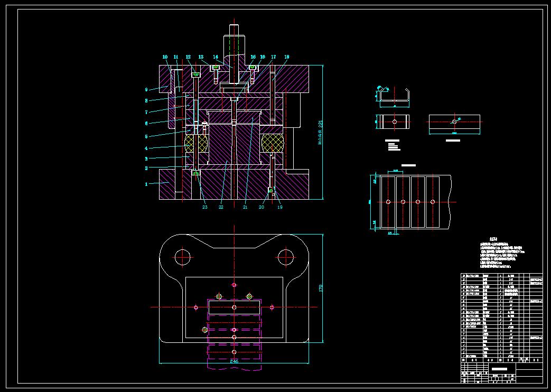Select part callout number 18
This screenshot has width=551, height=392.
pos(287,57)
